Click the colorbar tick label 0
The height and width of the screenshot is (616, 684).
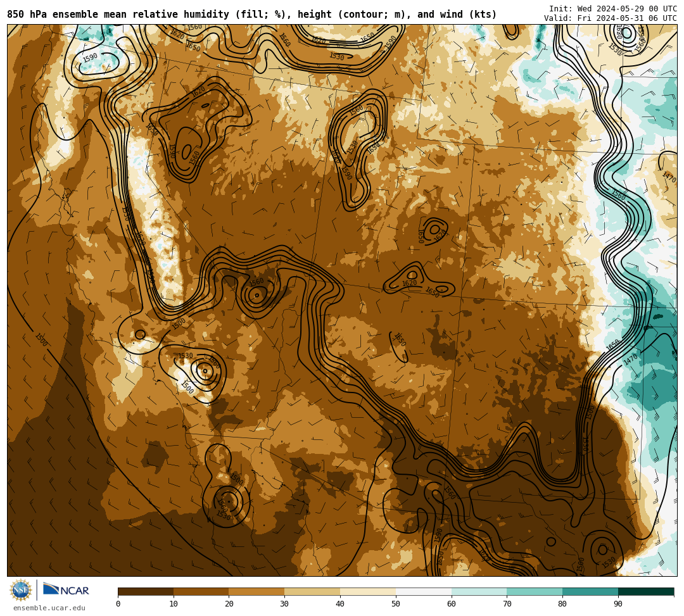click(118, 604)
